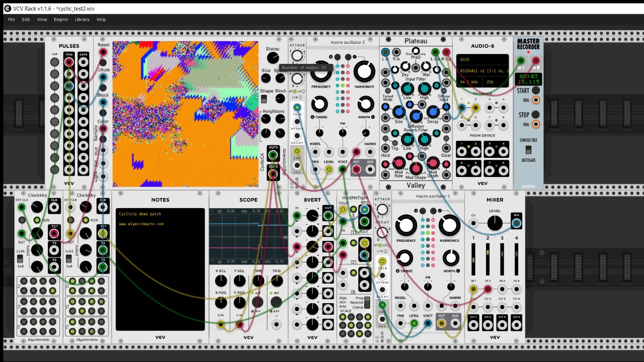Click upper macro oscillator FREQUENCY knob
This screenshot has height=362, width=644.
coord(321,72)
